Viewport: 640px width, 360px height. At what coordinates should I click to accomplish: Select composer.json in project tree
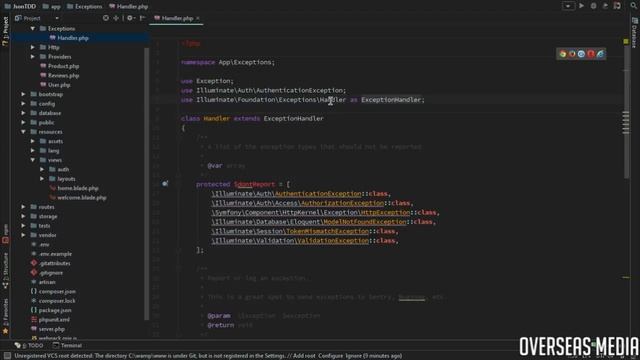pyautogui.click(x=57, y=291)
